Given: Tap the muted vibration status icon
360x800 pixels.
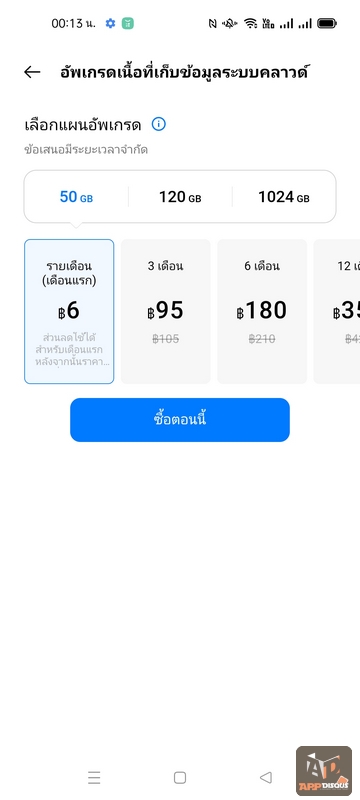Looking at the screenshot, I should pos(231,23).
